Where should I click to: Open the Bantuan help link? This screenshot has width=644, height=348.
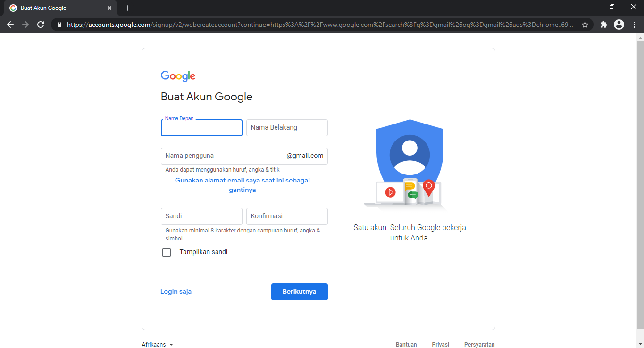point(406,344)
